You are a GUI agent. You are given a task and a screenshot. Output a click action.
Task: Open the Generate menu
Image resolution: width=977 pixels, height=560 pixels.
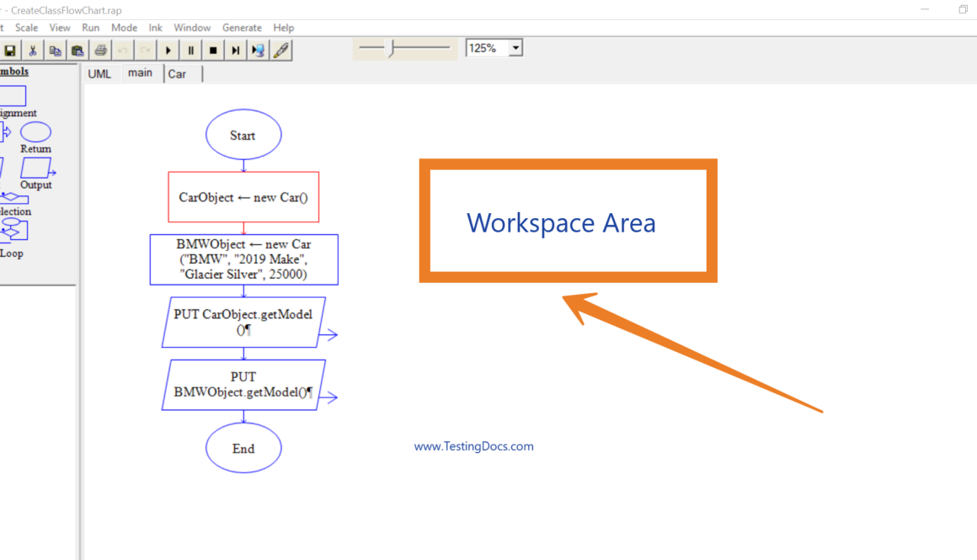(x=242, y=28)
